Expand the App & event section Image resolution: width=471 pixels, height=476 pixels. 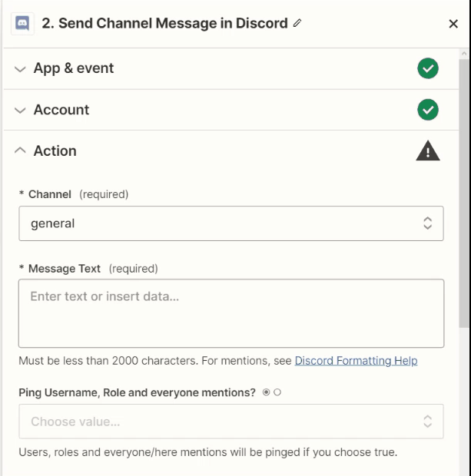(x=20, y=69)
